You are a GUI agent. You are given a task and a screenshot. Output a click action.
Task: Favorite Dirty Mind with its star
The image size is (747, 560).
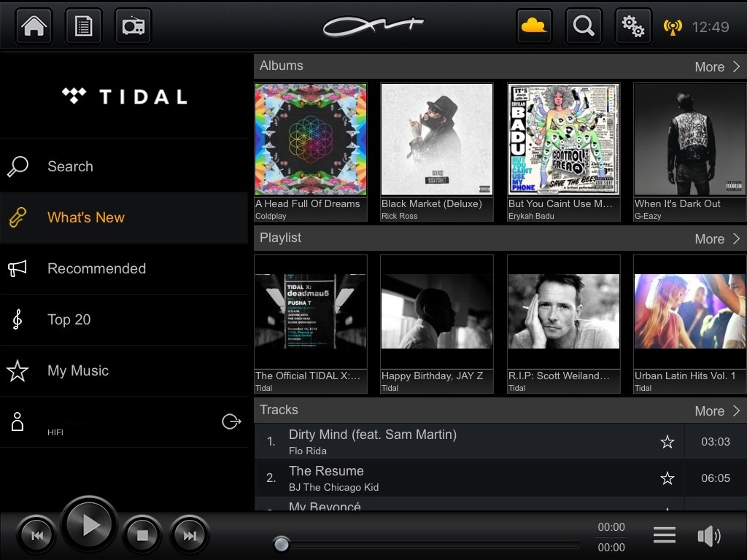667,442
